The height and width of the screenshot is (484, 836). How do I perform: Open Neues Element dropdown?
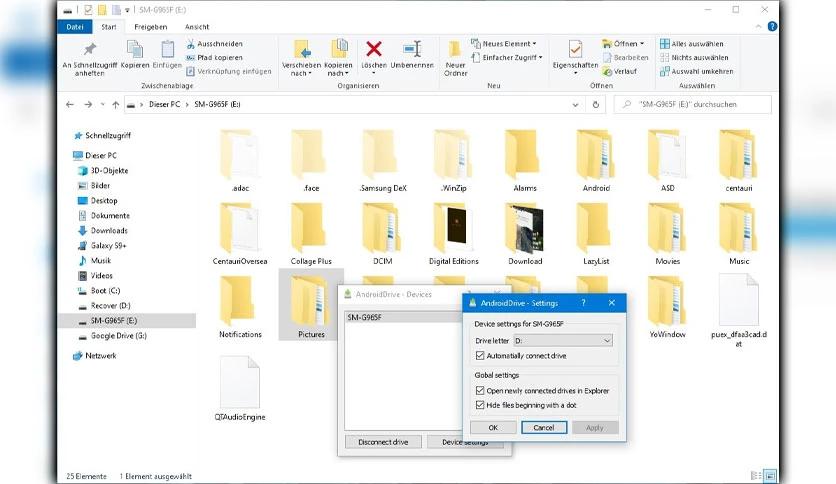504,44
